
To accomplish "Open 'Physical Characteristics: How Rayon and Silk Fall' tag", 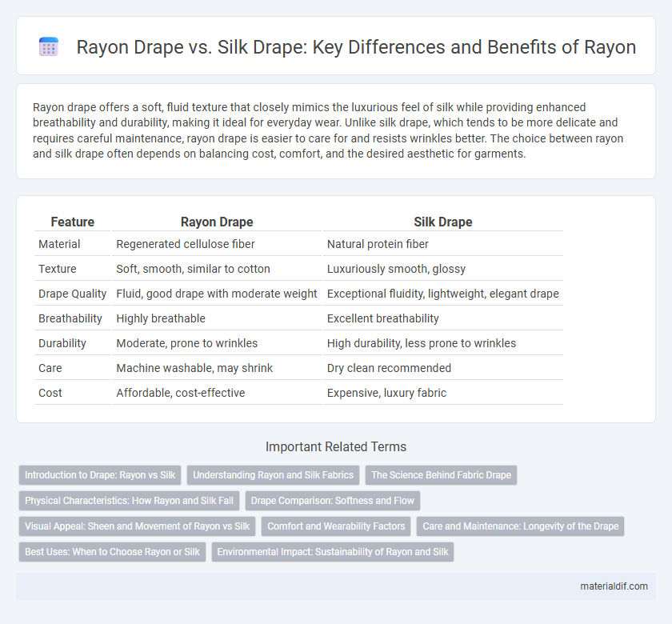I will (129, 501).
